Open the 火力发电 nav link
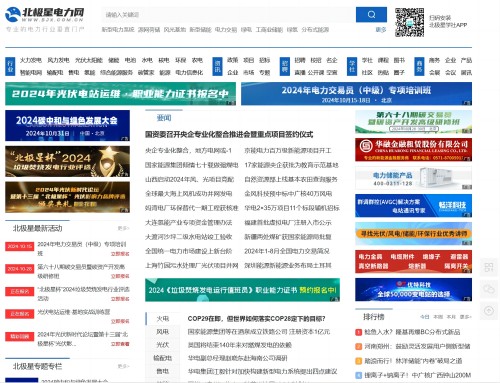This screenshot has height=383, width=500. point(30,60)
